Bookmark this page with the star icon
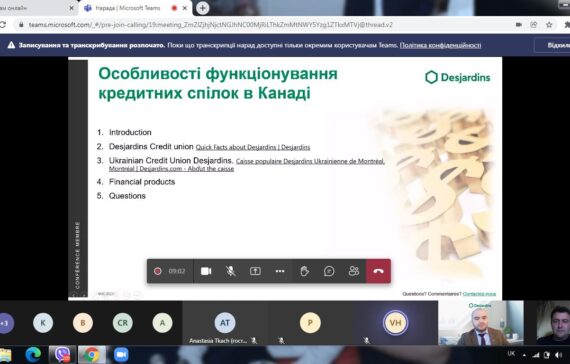Image resolution: width=570 pixels, height=364 pixels. (x=549, y=25)
